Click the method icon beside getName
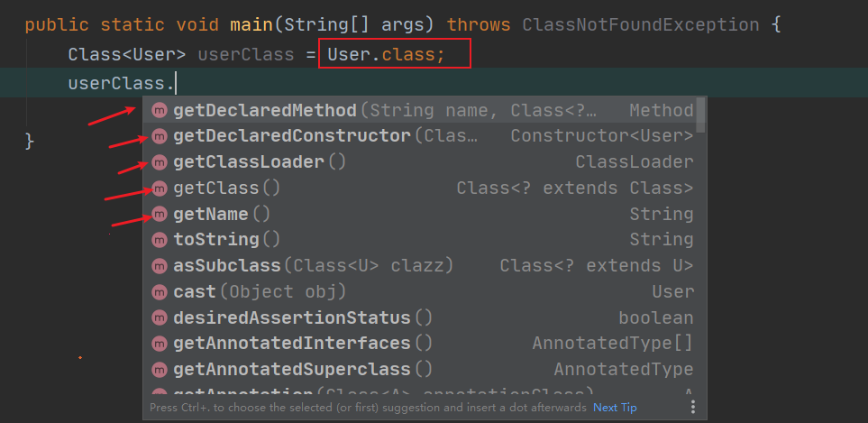 pos(160,215)
